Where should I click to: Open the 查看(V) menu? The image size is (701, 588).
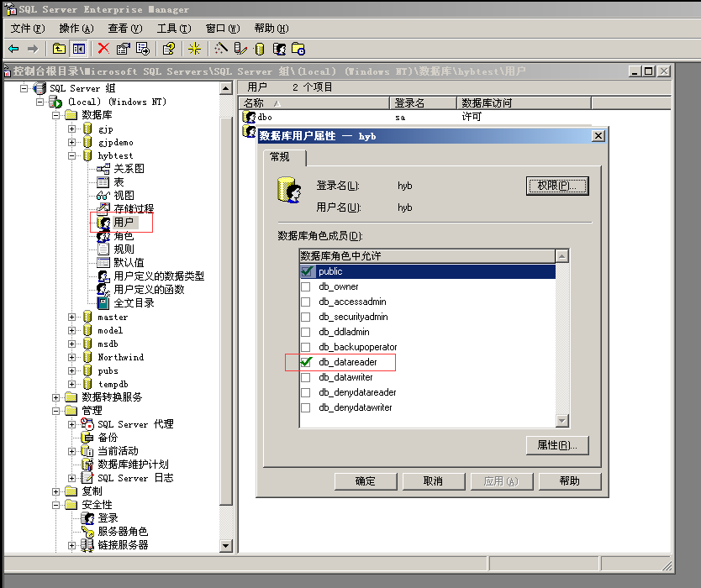click(x=125, y=29)
